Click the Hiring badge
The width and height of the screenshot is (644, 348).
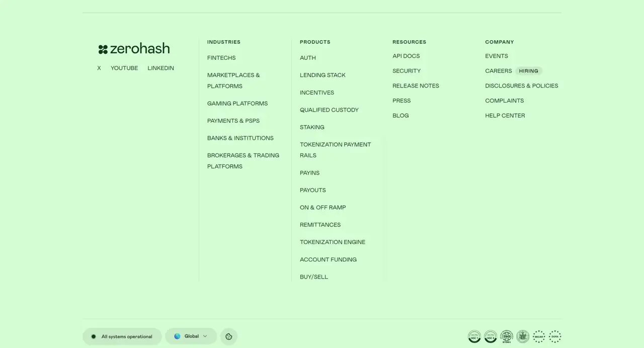coord(529,71)
